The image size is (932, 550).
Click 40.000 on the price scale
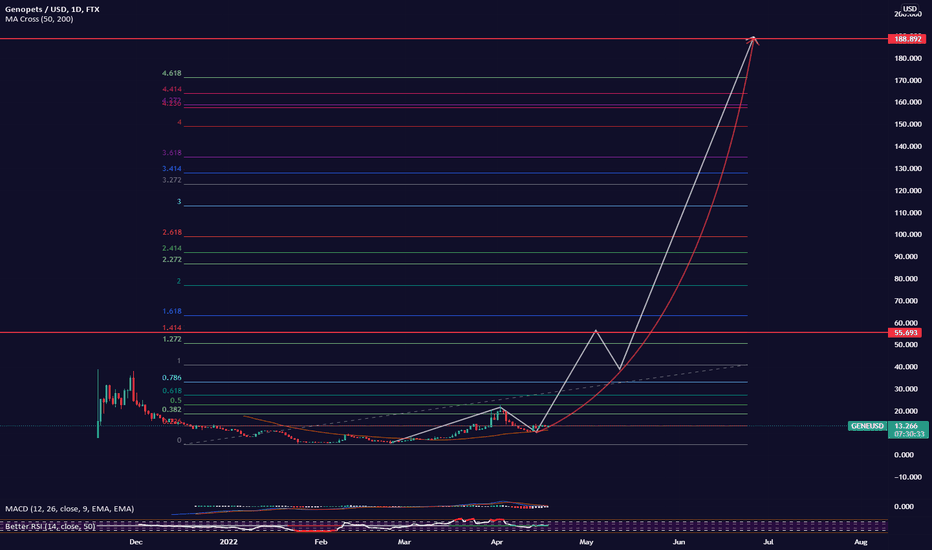906,367
